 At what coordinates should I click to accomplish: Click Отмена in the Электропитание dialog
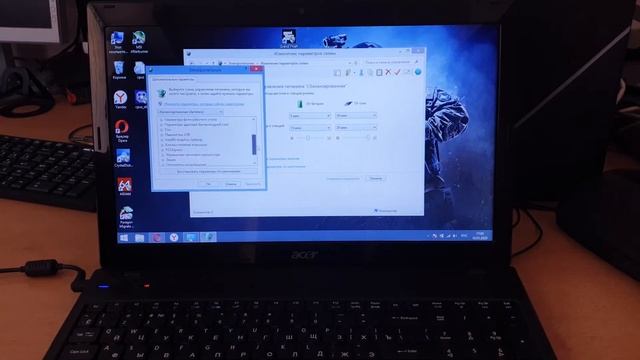[231, 184]
